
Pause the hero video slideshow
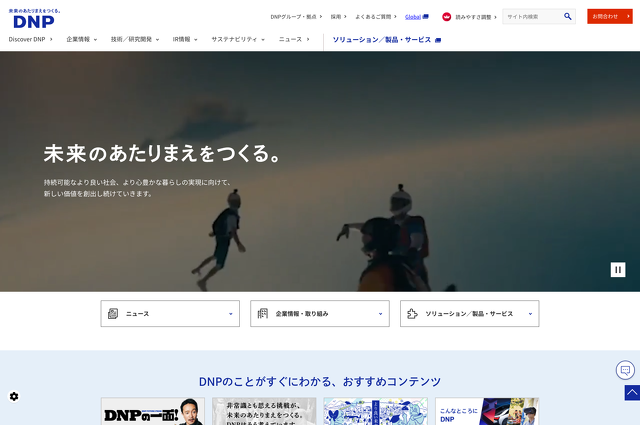coord(618,269)
